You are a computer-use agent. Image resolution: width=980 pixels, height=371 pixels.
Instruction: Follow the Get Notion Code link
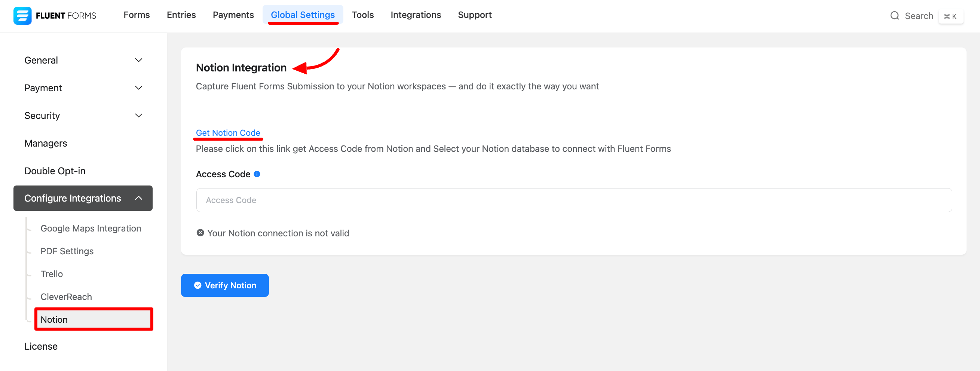pos(228,133)
